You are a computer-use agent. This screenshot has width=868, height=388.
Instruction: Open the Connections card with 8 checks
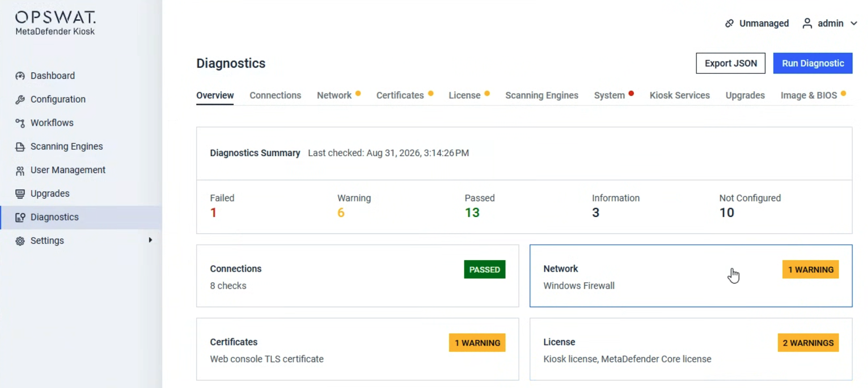[x=357, y=276]
